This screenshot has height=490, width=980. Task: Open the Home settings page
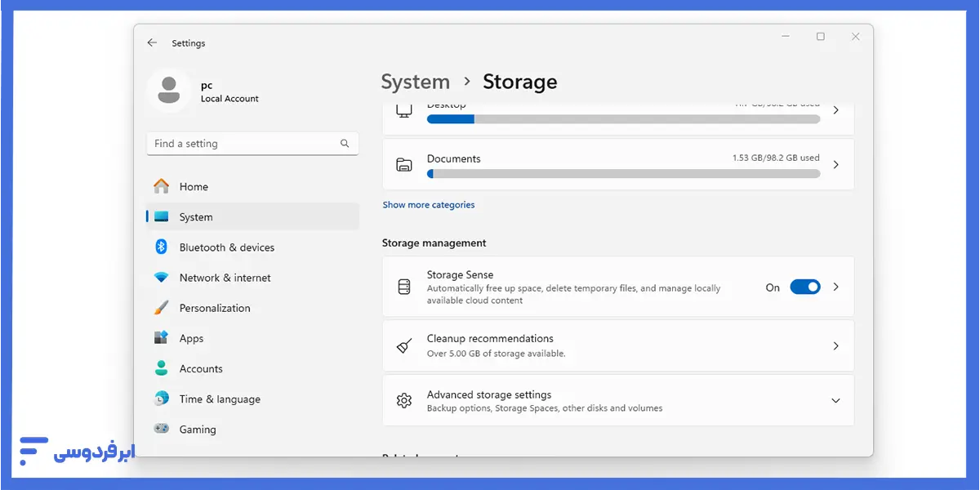[252, 186]
